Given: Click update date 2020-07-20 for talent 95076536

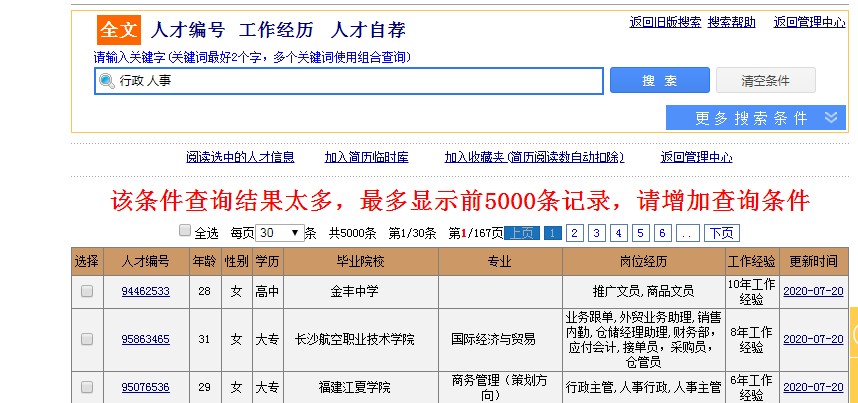Looking at the screenshot, I should pyautogui.click(x=813, y=388).
